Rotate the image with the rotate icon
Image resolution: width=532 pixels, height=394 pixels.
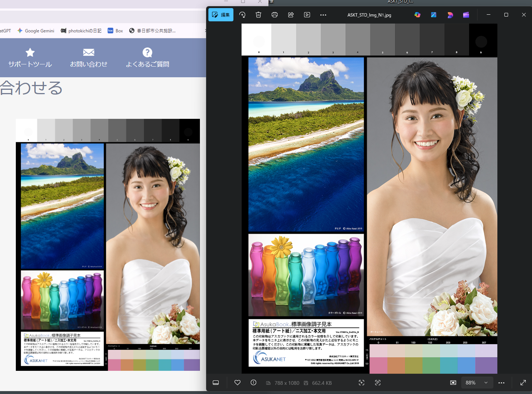(242, 15)
